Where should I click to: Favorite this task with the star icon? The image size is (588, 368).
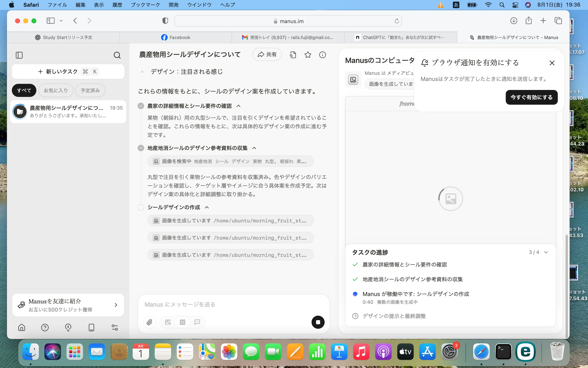tap(308, 55)
